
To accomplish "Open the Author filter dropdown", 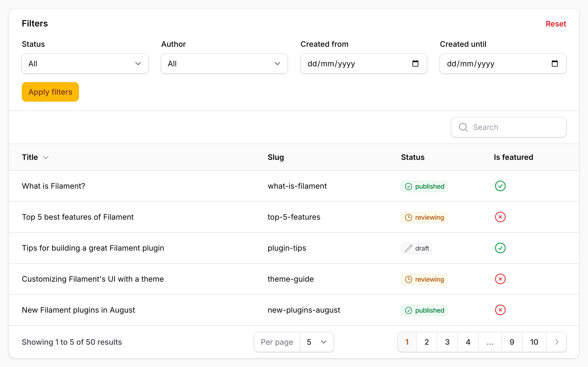I will (x=224, y=64).
